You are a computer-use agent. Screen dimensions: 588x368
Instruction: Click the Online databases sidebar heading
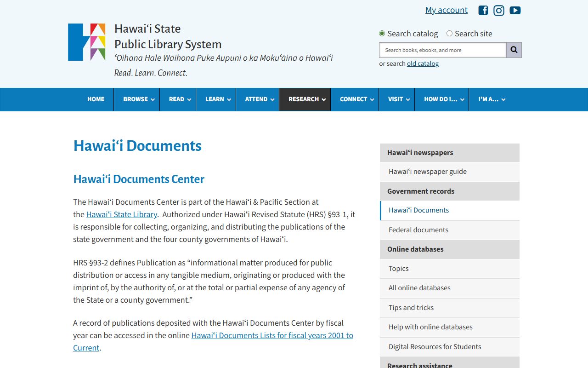(x=450, y=249)
